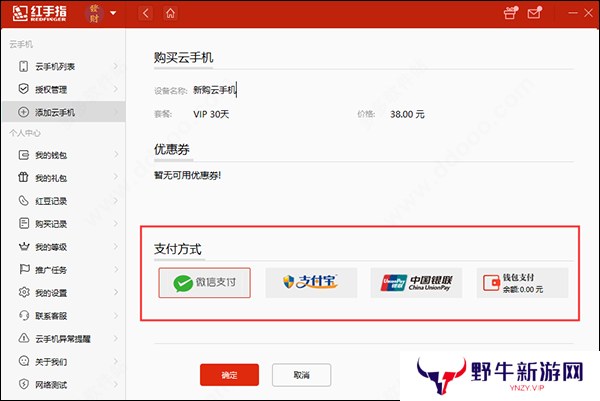Return to home with the house icon

(x=170, y=13)
